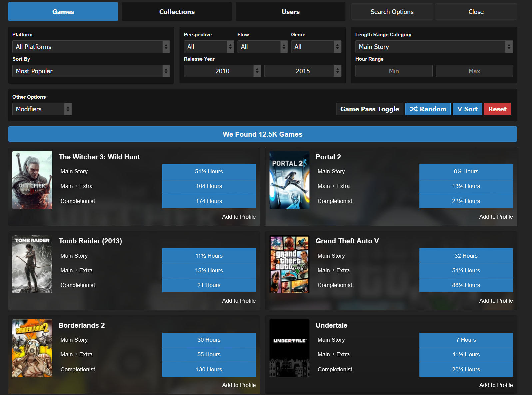The height and width of the screenshot is (395, 532).
Task: Open the Platform dropdown showing All Platforms
Action: (x=91, y=47)
